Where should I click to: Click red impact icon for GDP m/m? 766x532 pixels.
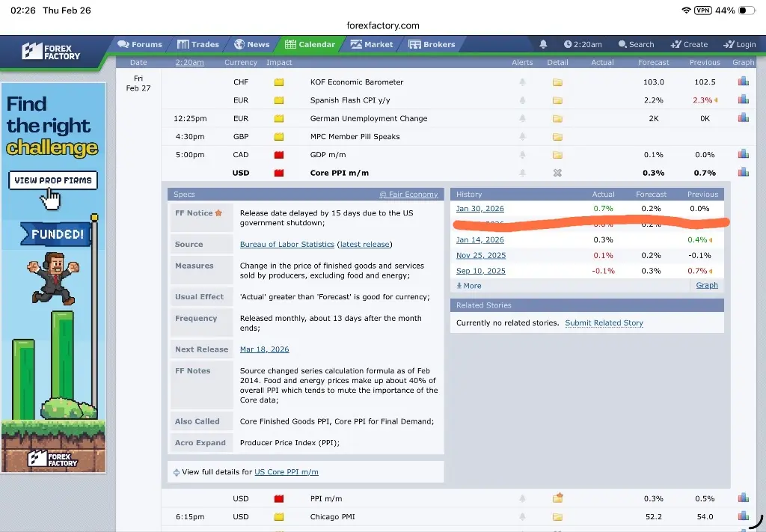(x=279, y=155)
